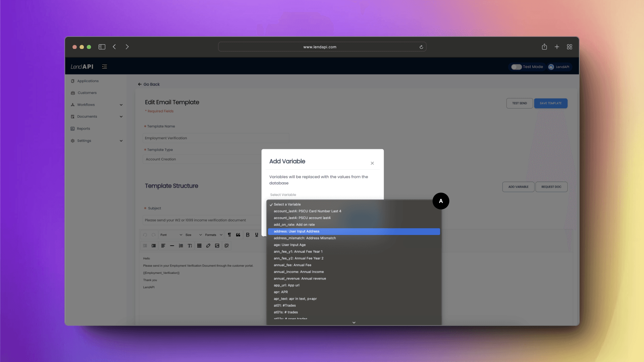Choose 'annual_income: Annual Income' from list
The width and height of the screenshot is (644, 362).
click(299, 272)
